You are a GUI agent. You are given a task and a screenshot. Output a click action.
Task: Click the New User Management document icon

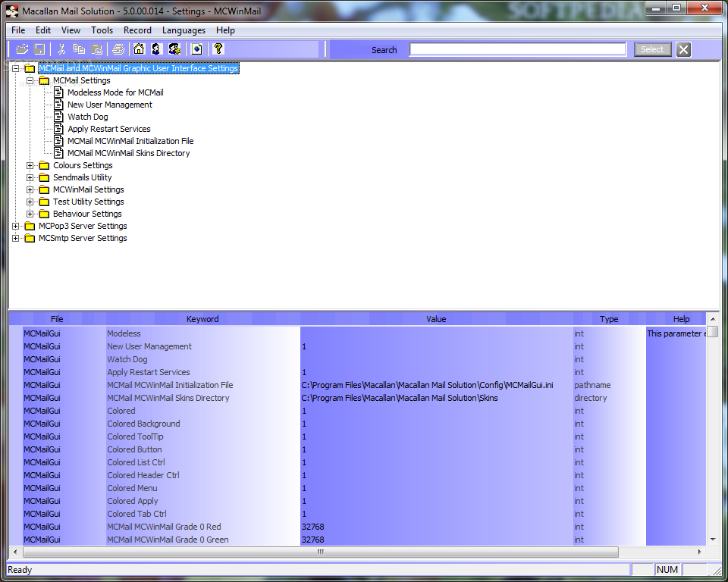pos(58,105)
